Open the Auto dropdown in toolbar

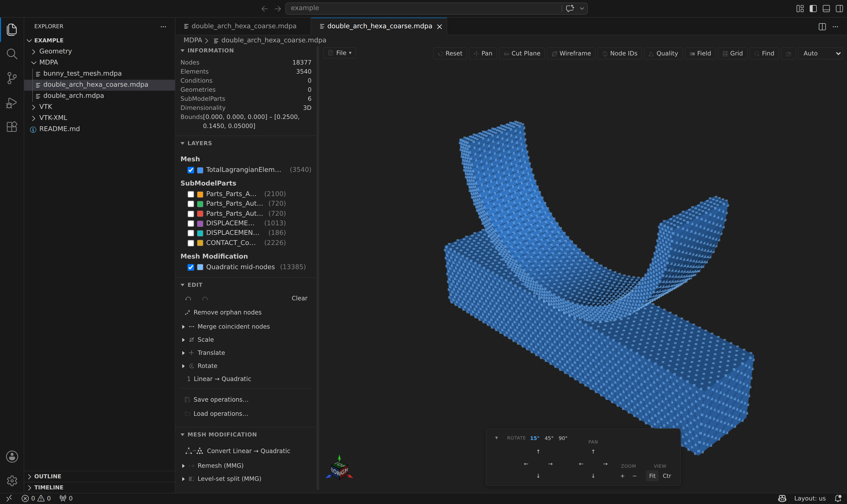tap(820, 53)
